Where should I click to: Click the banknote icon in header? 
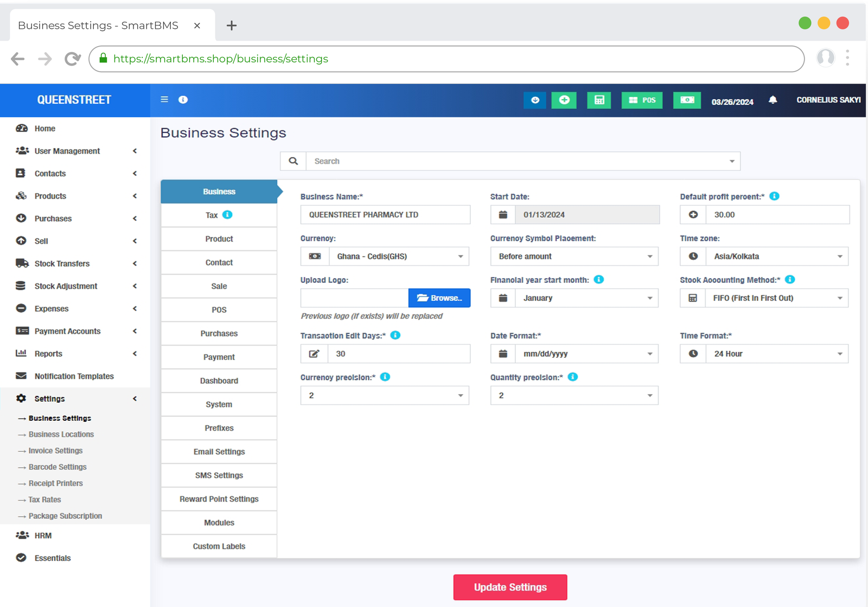coord(687,100)
